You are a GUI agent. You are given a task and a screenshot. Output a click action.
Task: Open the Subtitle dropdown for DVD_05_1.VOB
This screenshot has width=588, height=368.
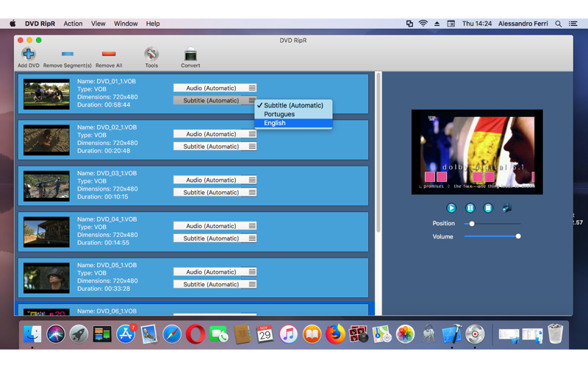tap(215, 284)
